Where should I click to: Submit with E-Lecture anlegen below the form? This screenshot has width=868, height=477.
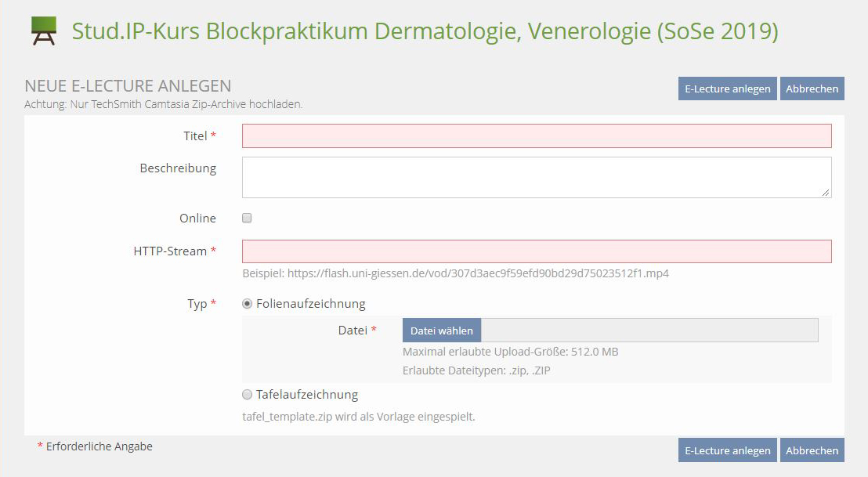727,450
